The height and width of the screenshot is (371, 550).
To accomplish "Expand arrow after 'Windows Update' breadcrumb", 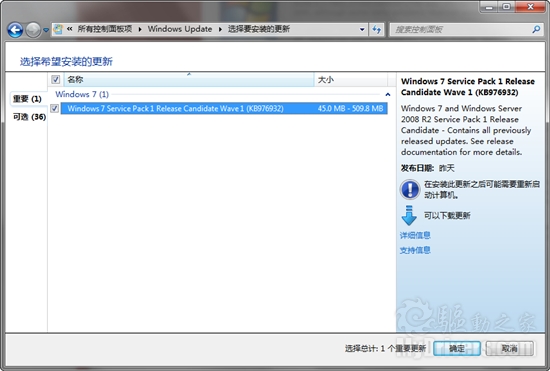I will click(220, 29).
